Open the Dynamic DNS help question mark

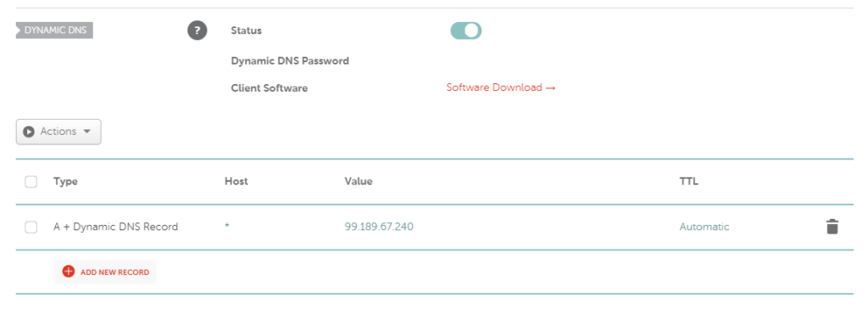[x=197, y=31]
